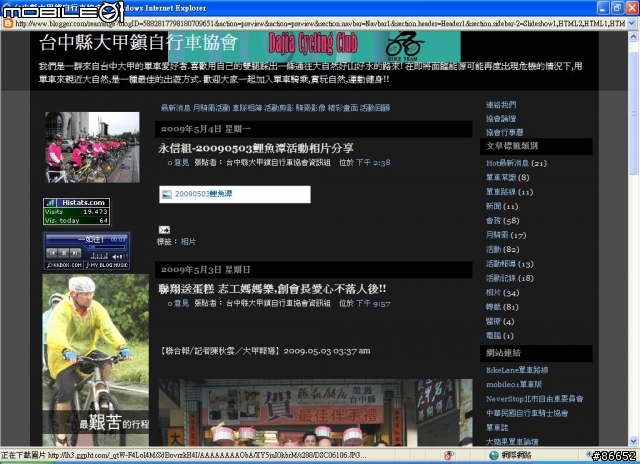Screen dimensions: 640x464
Task: Open 0 意見 comments for the 聯翔送蛋糕 post
Action: click(x=178, y=303)
